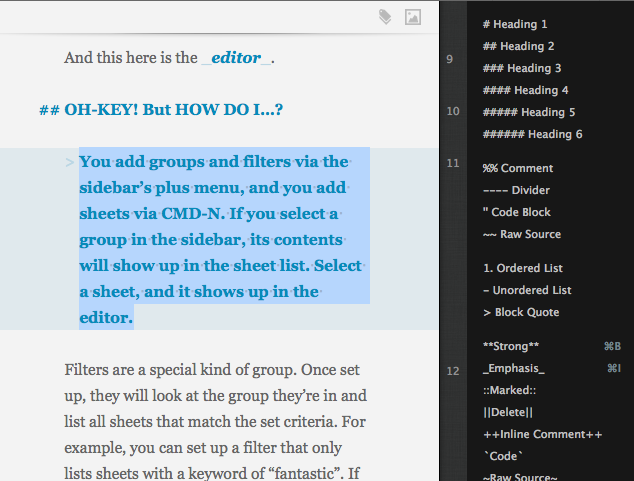Viewport: 634px width, 481px height.
Task: Select Block Quote markup entry
Action: (520, 312)
